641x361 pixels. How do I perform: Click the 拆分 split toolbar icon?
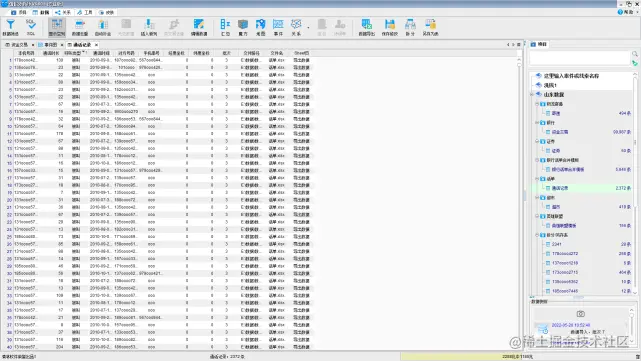click(410, 27)
